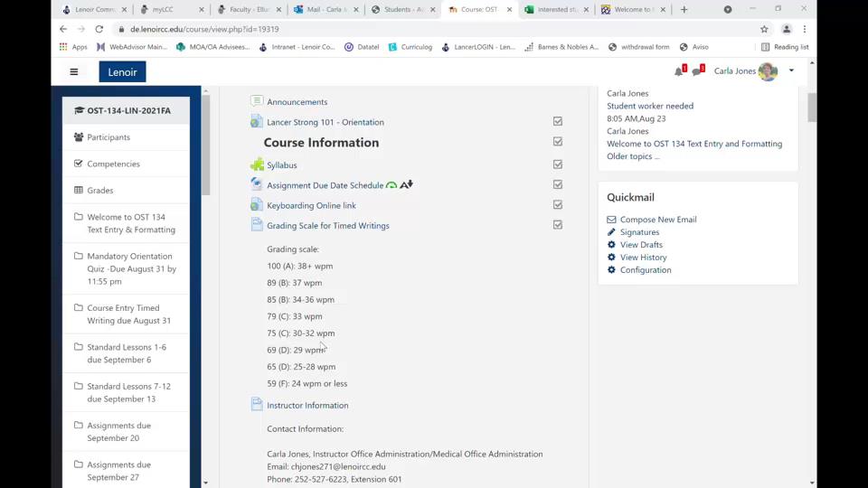
Task: Switch to the Mail - Carla tab
Action: coord(326,9)
